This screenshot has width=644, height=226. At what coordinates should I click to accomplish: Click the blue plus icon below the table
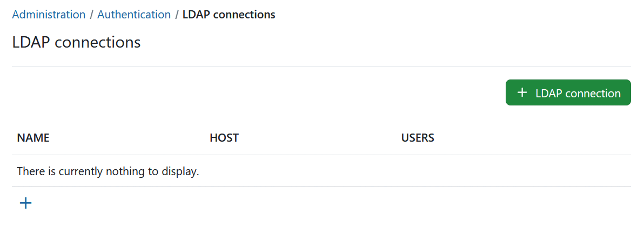(x=26, y=203)
